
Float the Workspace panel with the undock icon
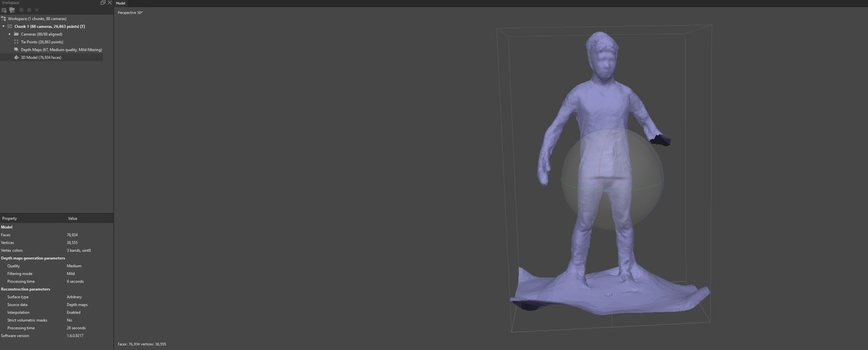click(x=103, y=3)
